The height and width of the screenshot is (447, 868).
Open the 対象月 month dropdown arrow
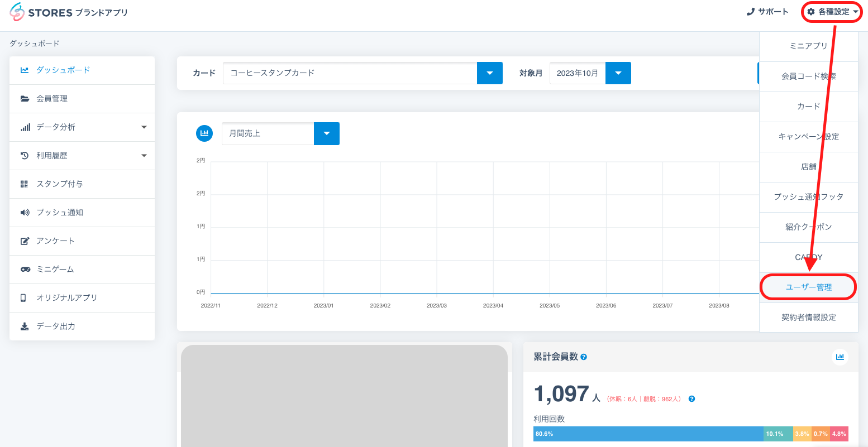pyautogui.click(x=618, y=73)
